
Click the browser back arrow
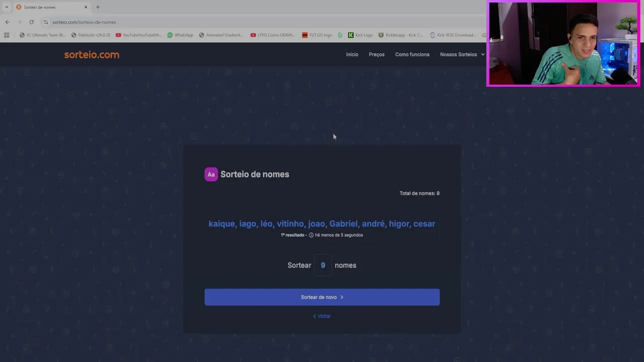click(x=7, y=22)
